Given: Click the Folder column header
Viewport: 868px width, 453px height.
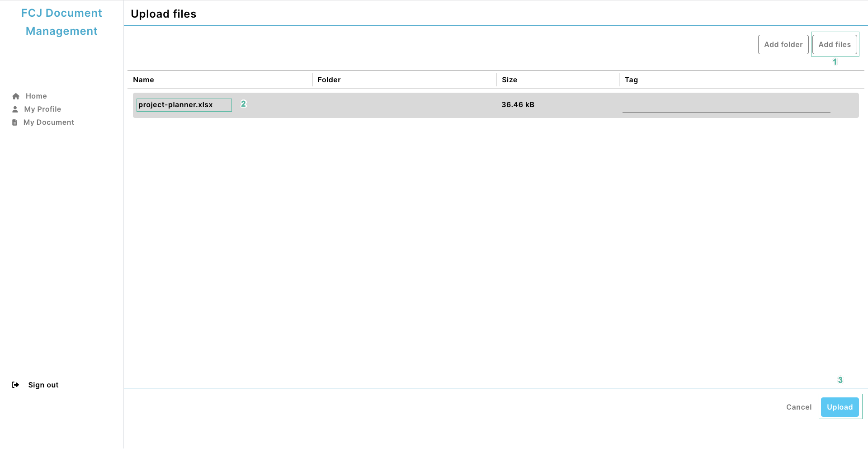Looking at the screenshot, I should coord(329,80).
